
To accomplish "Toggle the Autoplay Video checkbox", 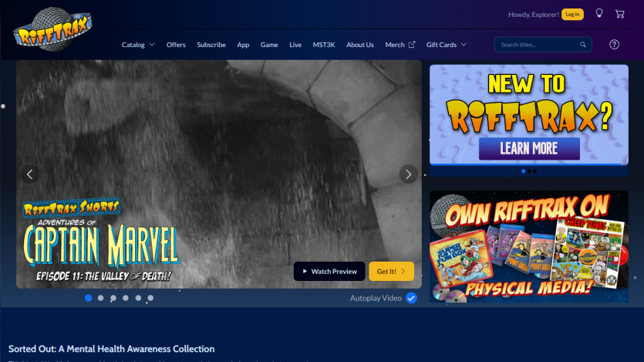I will [411, 298].
